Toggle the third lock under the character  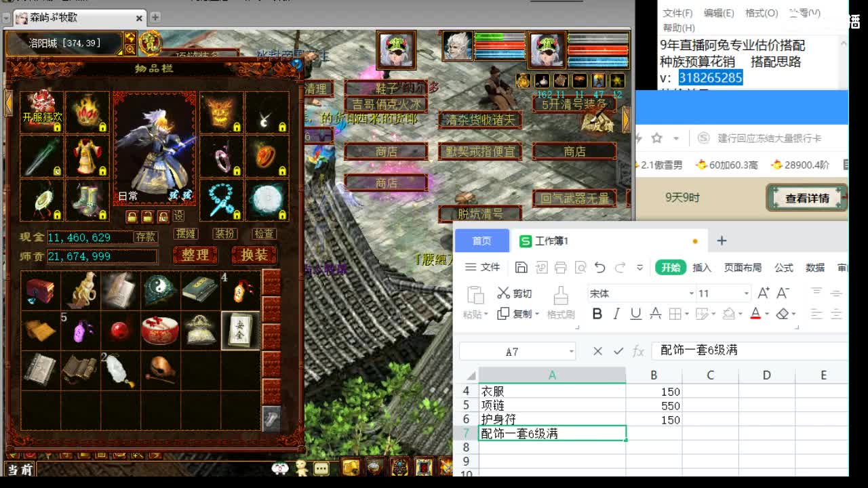click(163, 216)
